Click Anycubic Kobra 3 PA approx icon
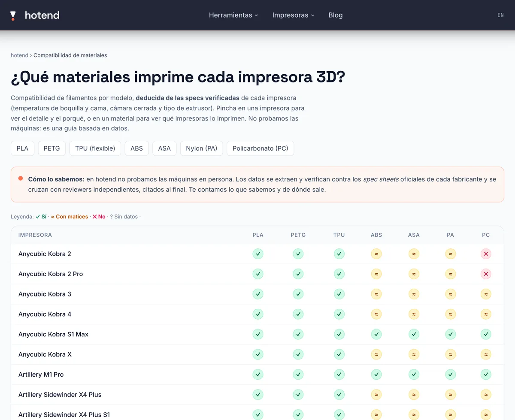 pyautogui.click(x=450, y=294)
